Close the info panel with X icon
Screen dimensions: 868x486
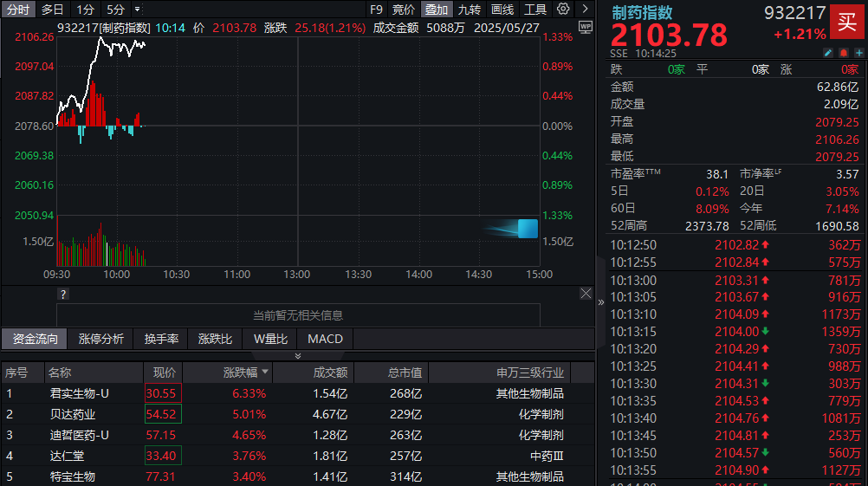[x=586, y=295]
